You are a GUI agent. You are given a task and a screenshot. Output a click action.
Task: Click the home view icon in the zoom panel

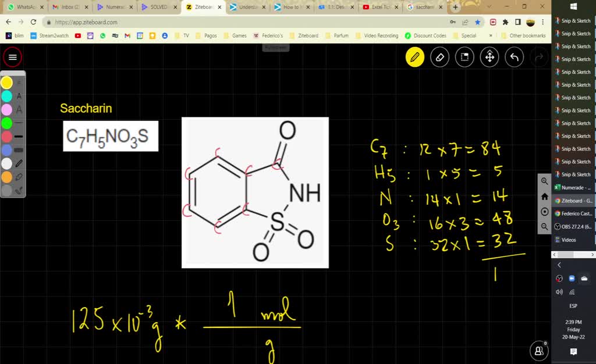point(544,197)
